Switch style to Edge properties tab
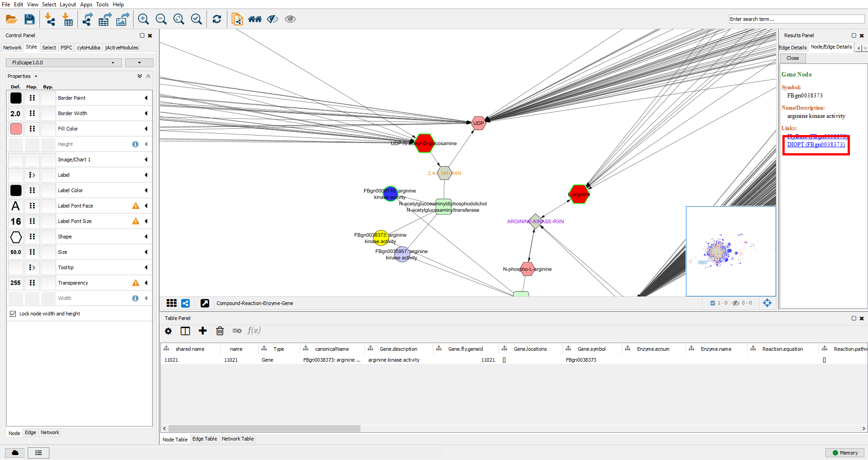868x460 pixels. tap(30, 432)
